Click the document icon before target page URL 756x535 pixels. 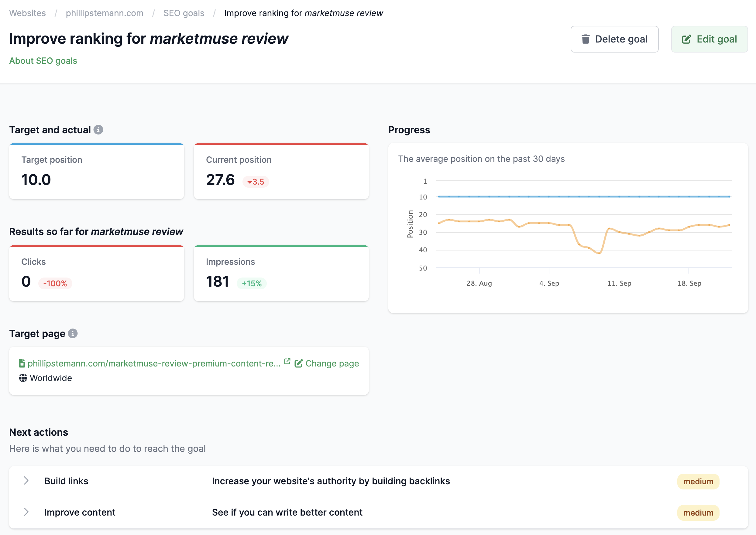22,363
